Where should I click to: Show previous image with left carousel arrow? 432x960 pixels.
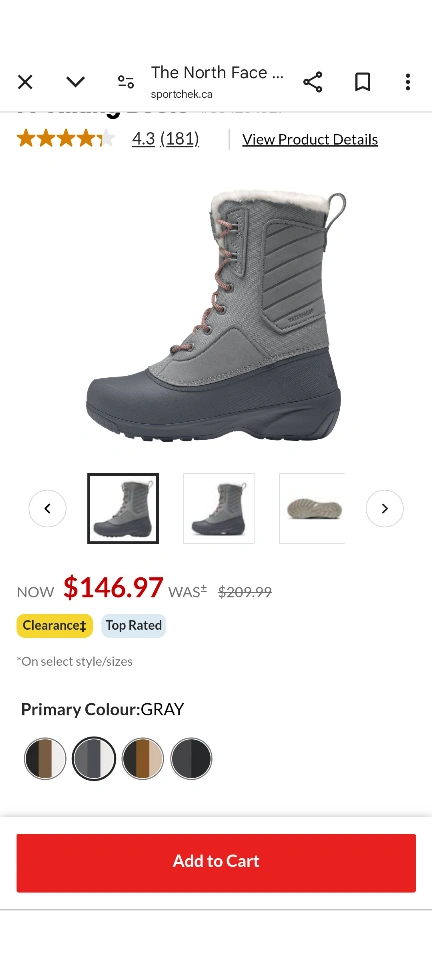pos(48,508)
